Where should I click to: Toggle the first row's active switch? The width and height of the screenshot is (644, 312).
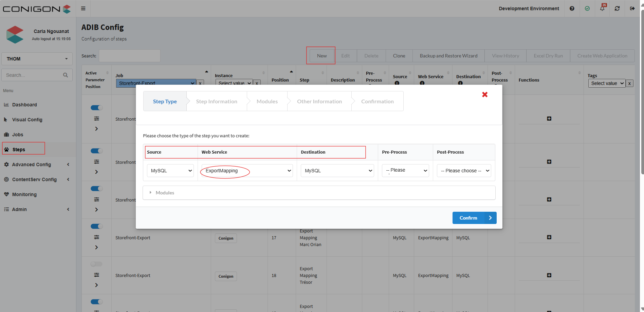point(96,108)
